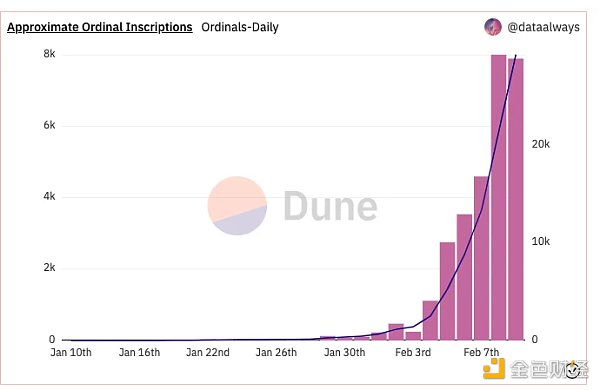Click the bar above Feb 3rd label
The image size is (600, 390).
(413, 336)
